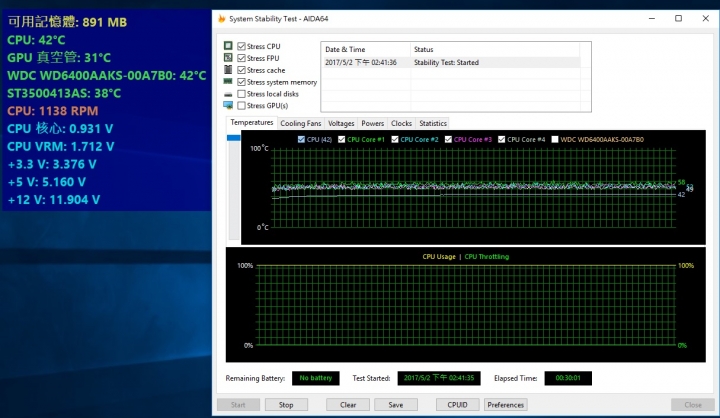
Task: Click the blue graph page selector bar
Action: pyautogui.click(x=233, y=138)
